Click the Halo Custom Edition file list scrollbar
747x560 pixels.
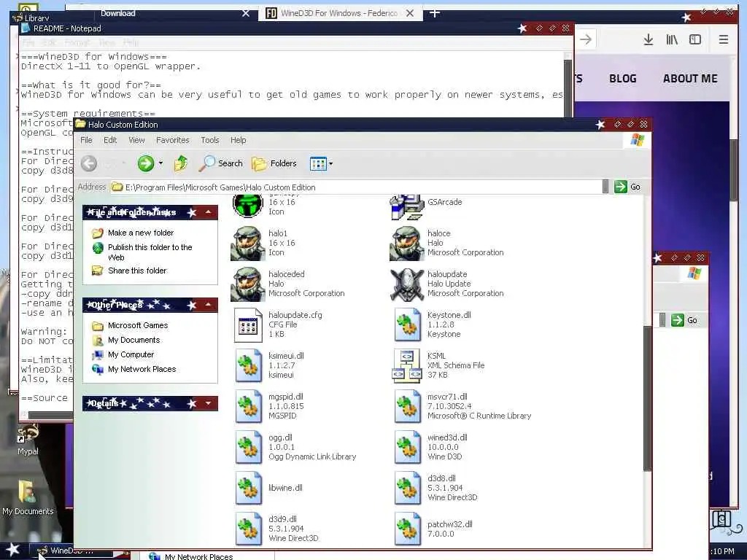coord(647,399)
